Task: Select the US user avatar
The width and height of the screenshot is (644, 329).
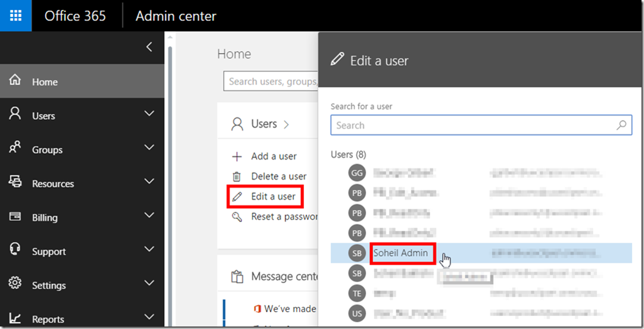Action: (x=357, y=313)
